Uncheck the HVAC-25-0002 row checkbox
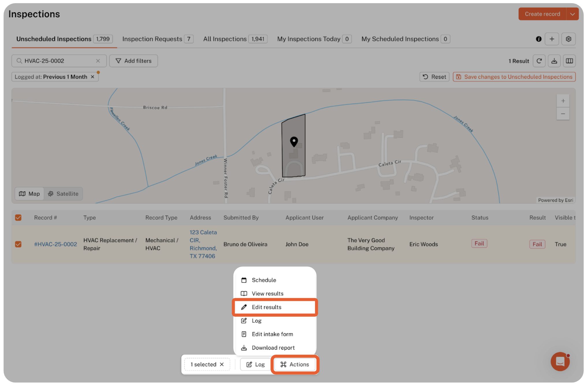The width and height of the screenshot is (588, 388). coord(18,244)
